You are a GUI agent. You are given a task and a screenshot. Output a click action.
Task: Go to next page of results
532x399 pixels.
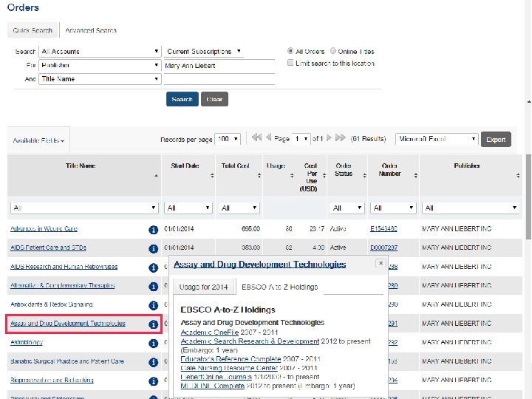point(329,137)
